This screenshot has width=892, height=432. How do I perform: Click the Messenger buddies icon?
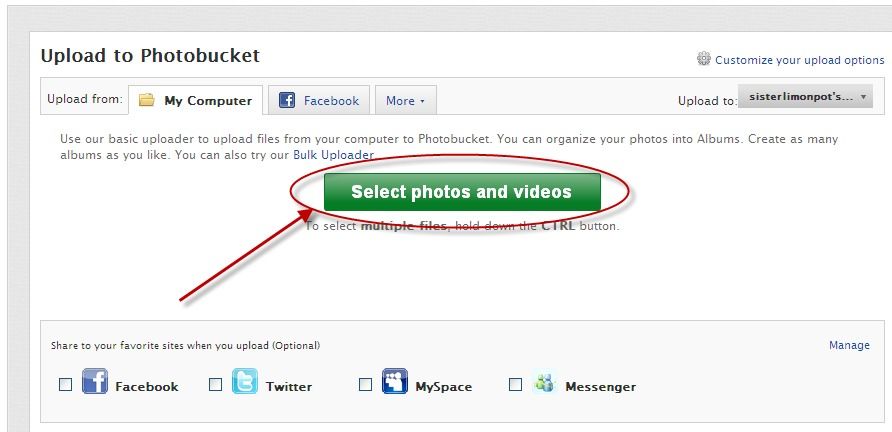tap(544, 382)
